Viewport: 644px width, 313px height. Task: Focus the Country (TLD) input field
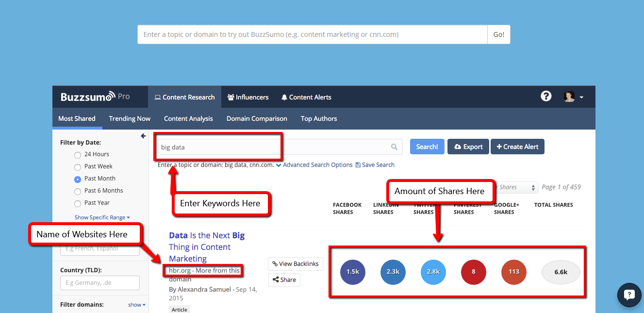pyautogui.click(x=100, y=283)
